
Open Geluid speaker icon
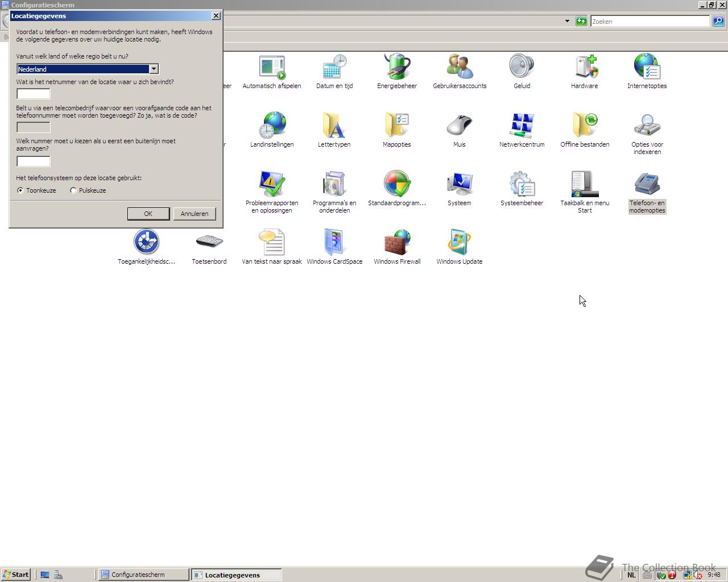point(522,67)
